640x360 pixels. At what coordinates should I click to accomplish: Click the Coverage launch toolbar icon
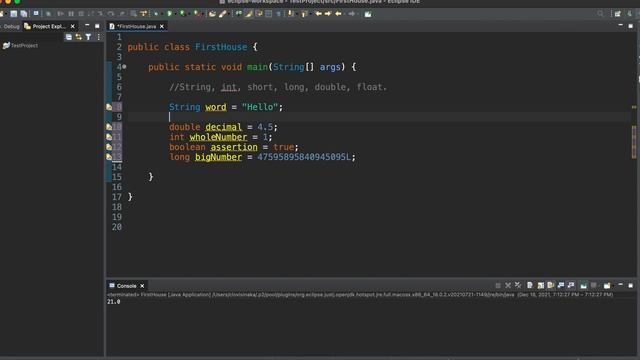[183, 14]
